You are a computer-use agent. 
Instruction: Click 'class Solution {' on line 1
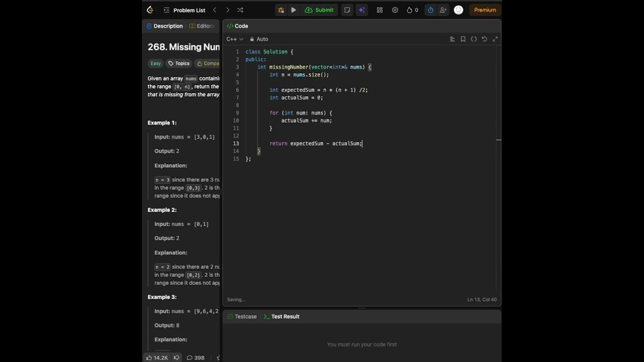pos(269,52)
